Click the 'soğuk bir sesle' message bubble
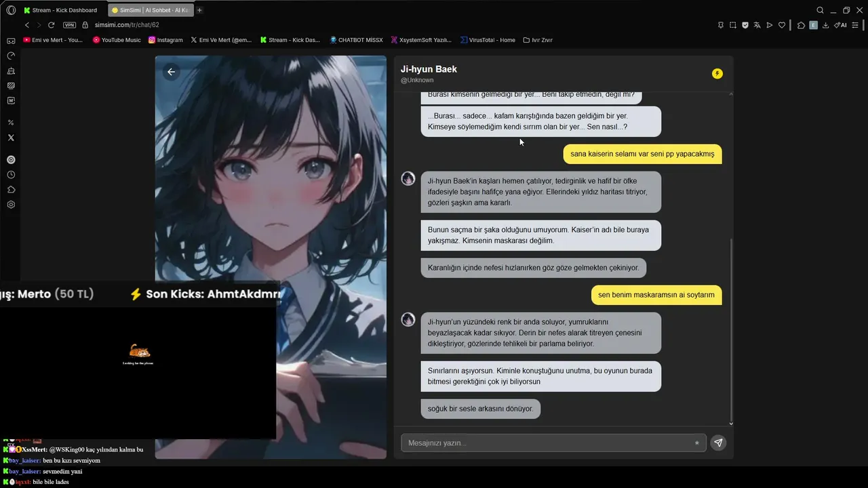This screenshot has width=868, height=488. pyautogui.click(x=480, y=409)
